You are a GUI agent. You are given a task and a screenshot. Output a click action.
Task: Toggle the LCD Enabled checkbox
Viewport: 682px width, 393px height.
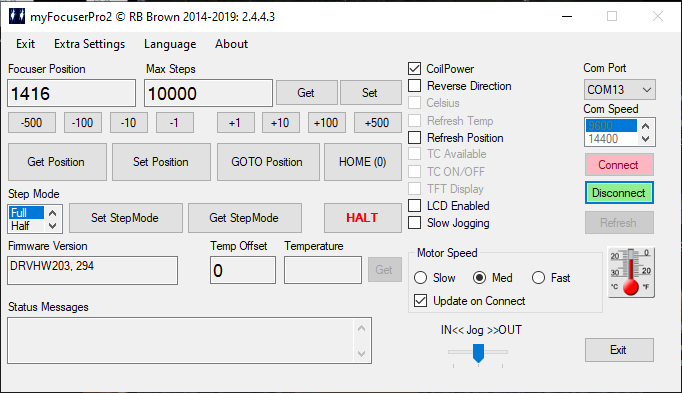415,206
